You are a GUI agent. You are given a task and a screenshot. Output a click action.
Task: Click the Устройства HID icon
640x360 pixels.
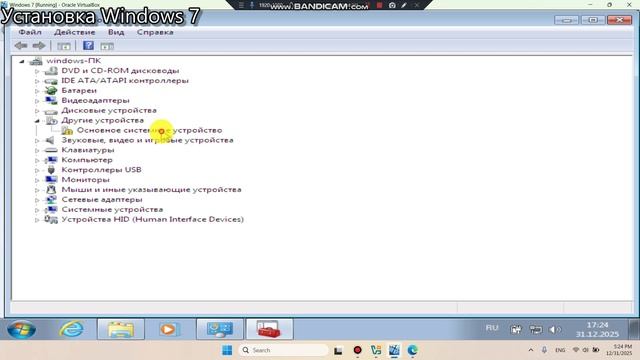tap(51, 219)
